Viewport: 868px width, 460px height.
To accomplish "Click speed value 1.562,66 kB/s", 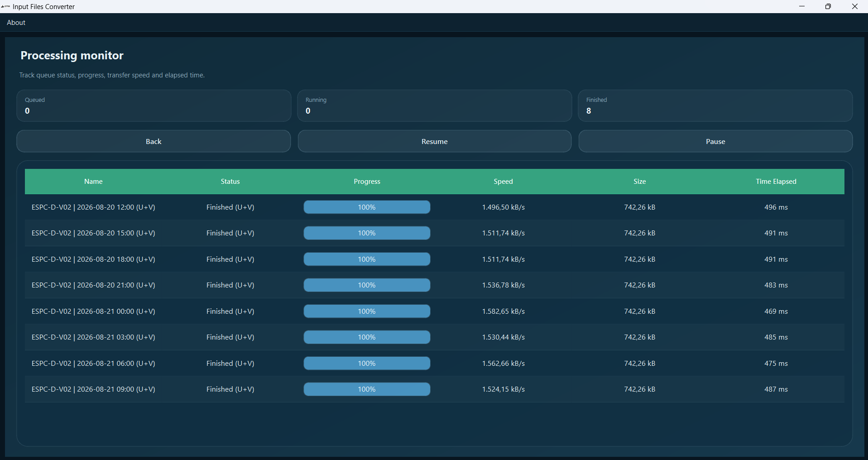I will (x=503, y=364).
